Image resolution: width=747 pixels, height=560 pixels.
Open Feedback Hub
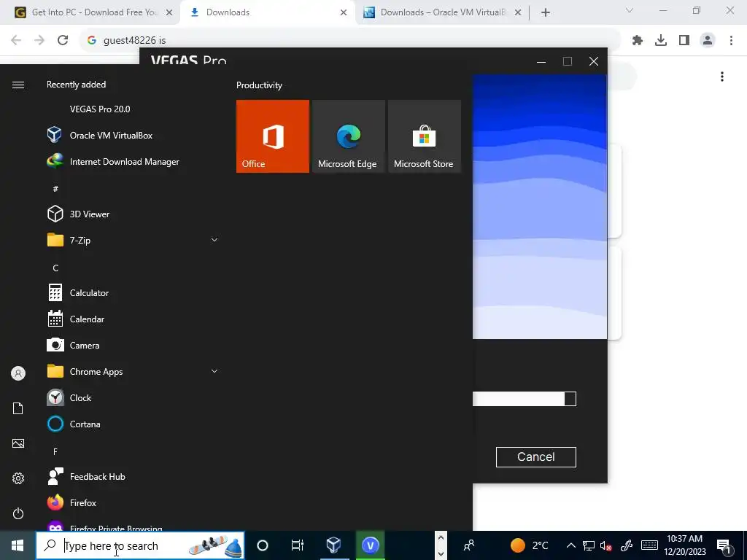coord(133,477)
